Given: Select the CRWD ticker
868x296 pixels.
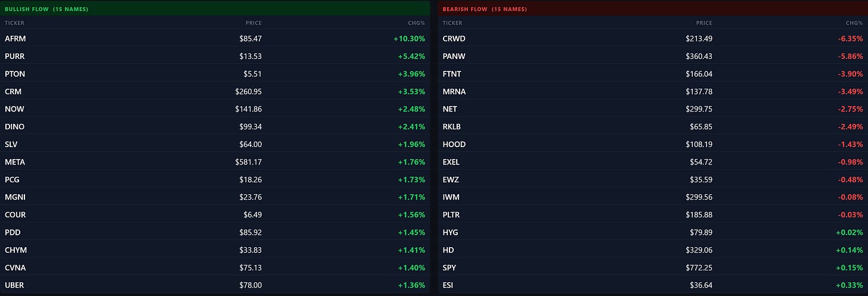Looking at the screenshot, I should 454,39.
